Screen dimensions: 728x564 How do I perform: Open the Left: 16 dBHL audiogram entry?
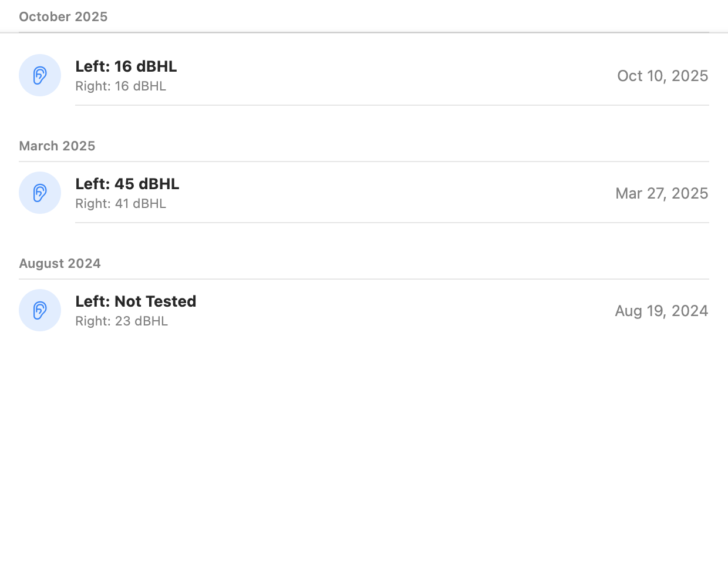pos(364,75)
